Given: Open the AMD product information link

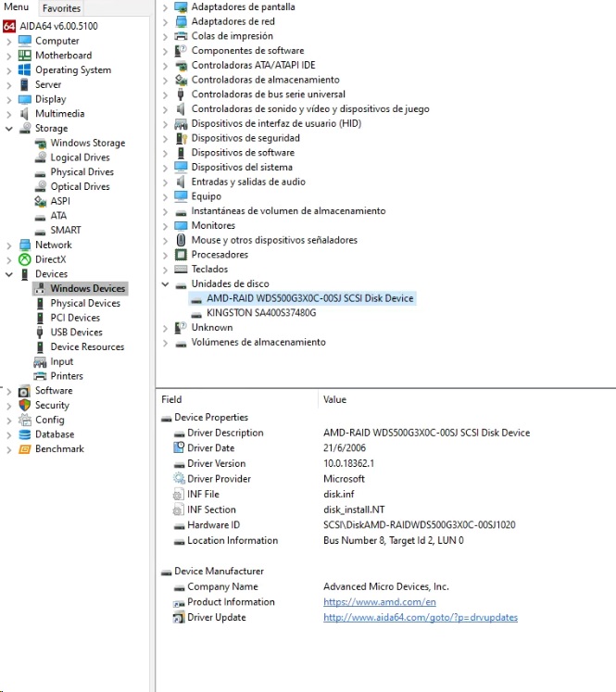Looking at the screenshot, I should pyautogui.click(x=380, y=602).
